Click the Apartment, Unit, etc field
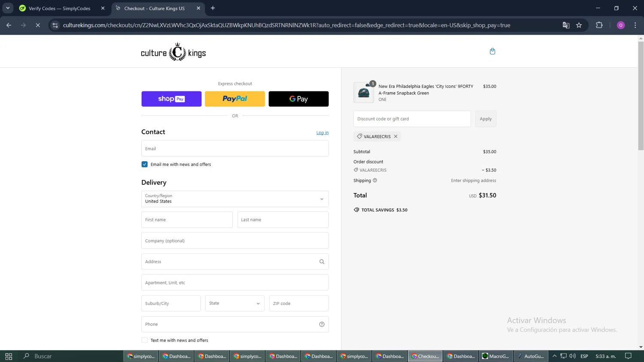The width and height of the screenshot is (644, 362). click(235, 283)
